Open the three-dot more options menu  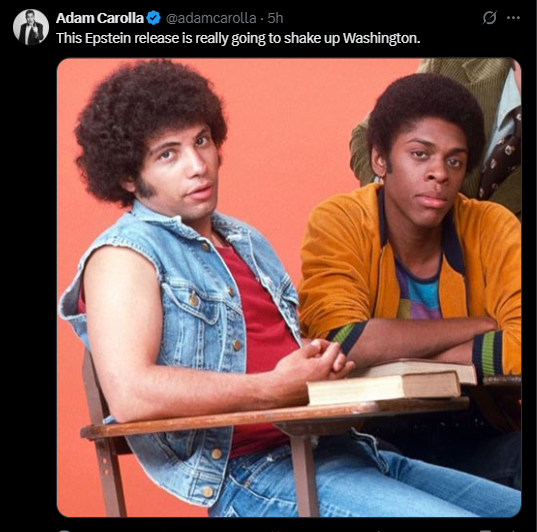pyautogui.click(x=513, y=18)
